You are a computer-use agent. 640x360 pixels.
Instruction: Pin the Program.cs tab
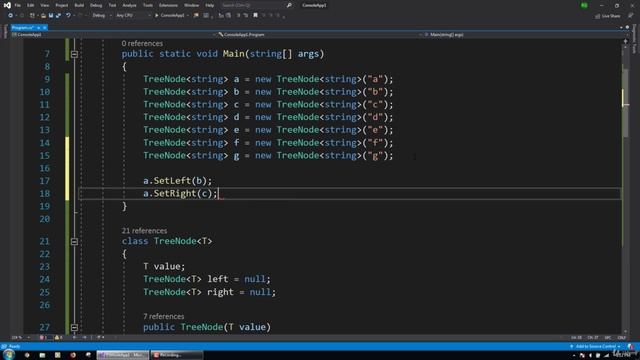click(x=38, y=28)
